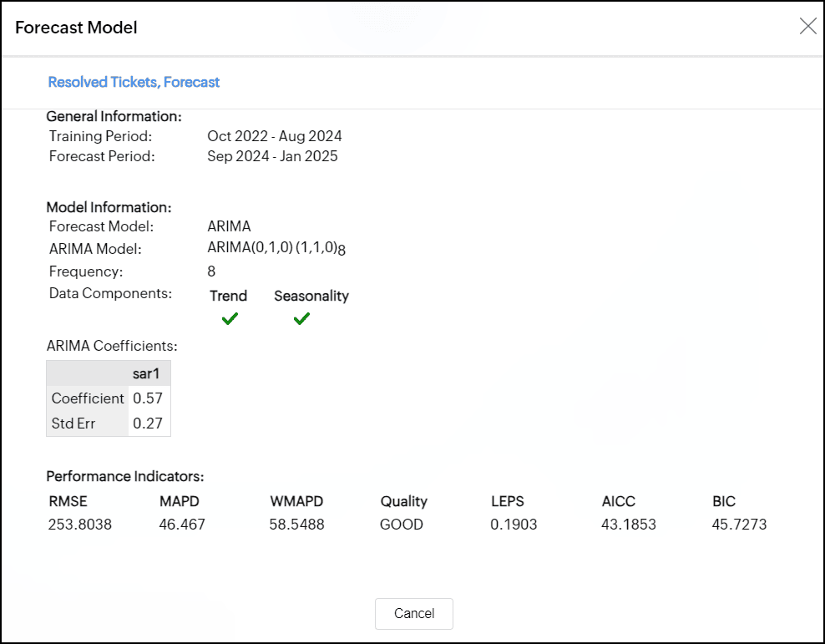Viewport: 825px width, 644px height.
Task: Click the Training Period date range
Action: coord(275,136)
